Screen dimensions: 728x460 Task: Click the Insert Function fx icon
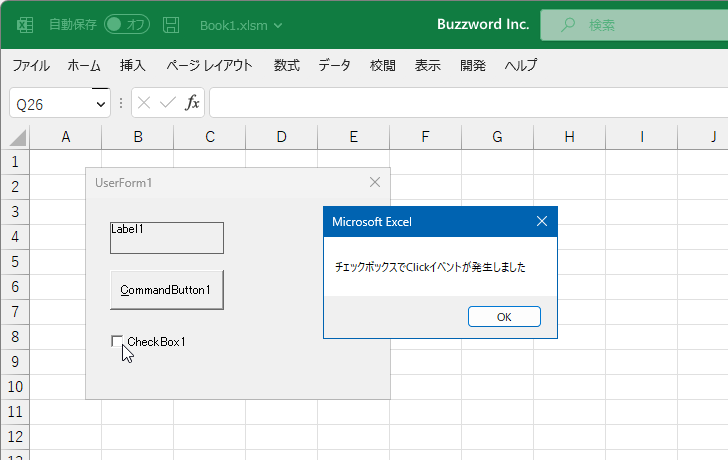[x=192, y=102]
